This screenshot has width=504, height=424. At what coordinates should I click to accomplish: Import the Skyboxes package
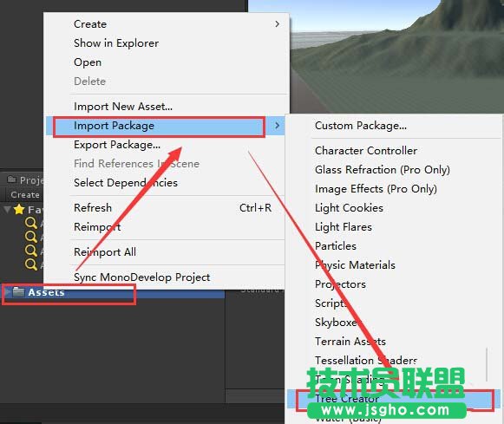click(x=394, y=323)
